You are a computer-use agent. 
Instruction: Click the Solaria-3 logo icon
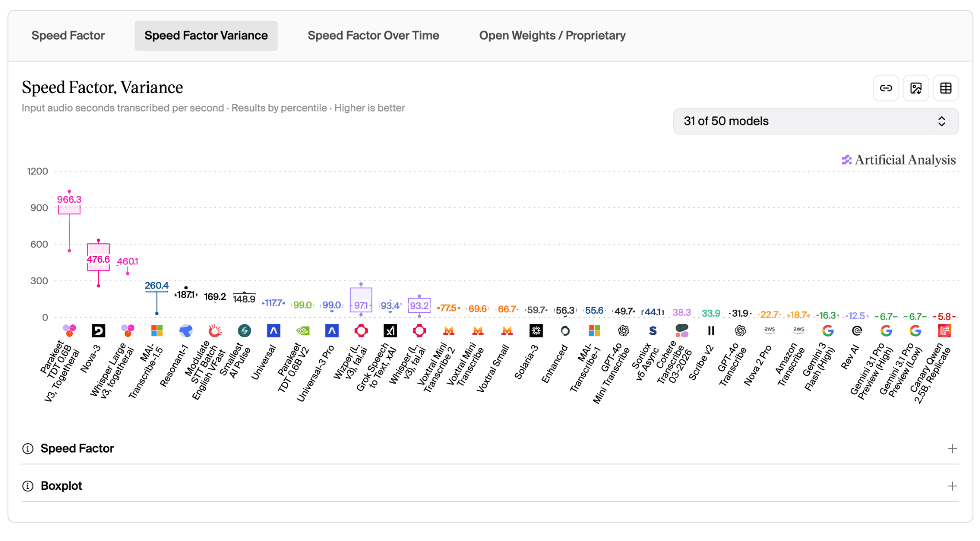(536, 331)
